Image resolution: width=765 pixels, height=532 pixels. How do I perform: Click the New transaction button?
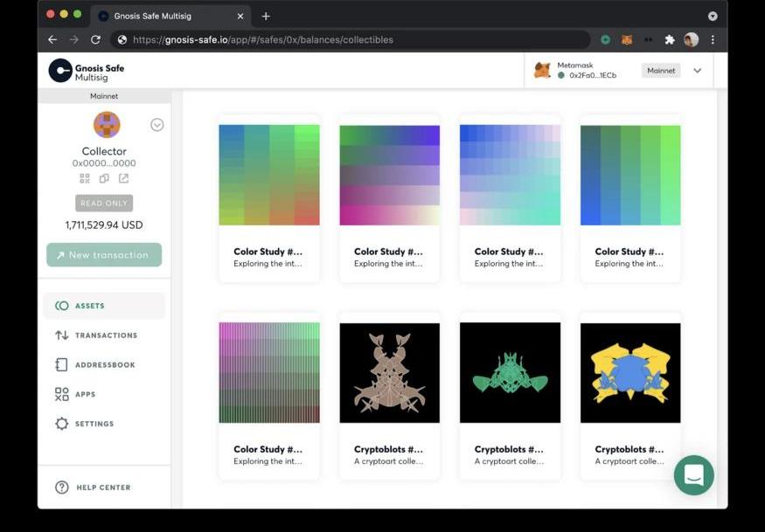tap(104, 255)
